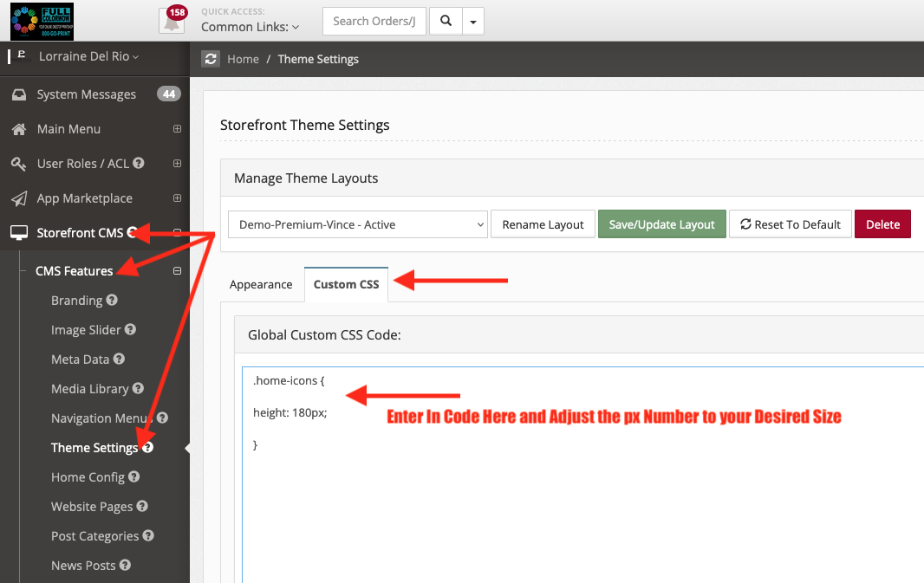Click the Main Menu house icon
This screenshot has height=583, width=924.
point(19,129)
